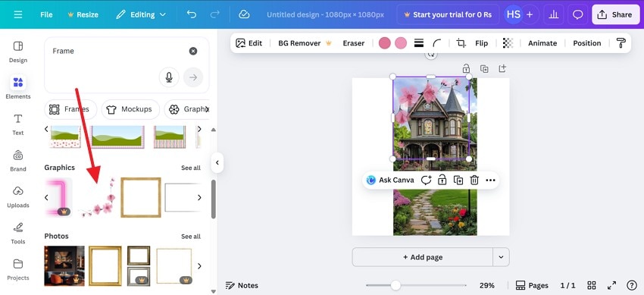This screenshot has height=295, width=644.
Task: Click Position in toolbar
Action: pyautogui.click(x=587, y=43)
